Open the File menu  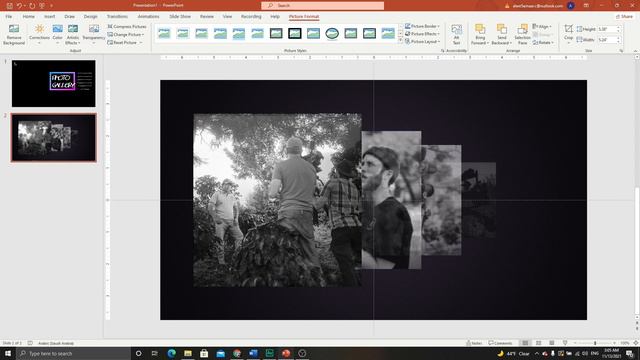click(9, 16)
